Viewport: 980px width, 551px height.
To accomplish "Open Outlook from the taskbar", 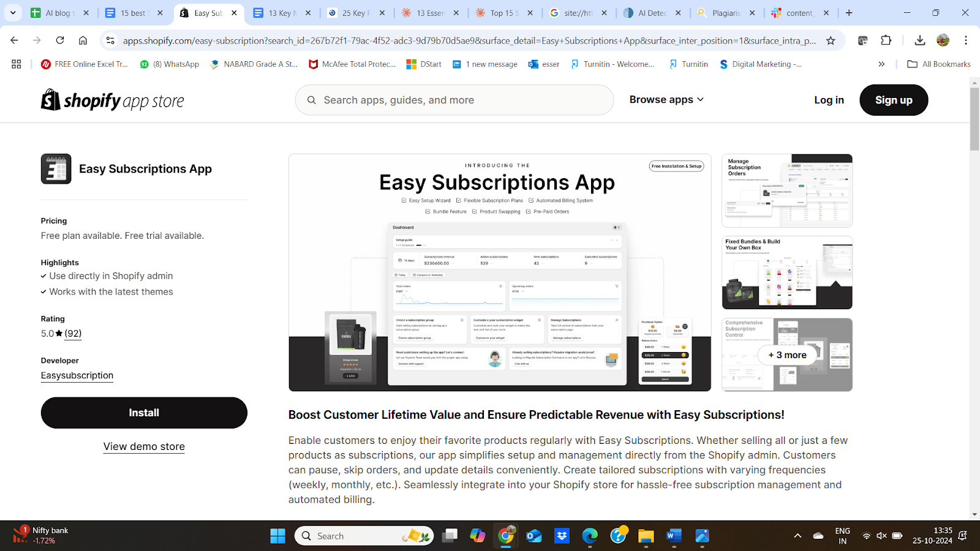I will click(534, 536).
